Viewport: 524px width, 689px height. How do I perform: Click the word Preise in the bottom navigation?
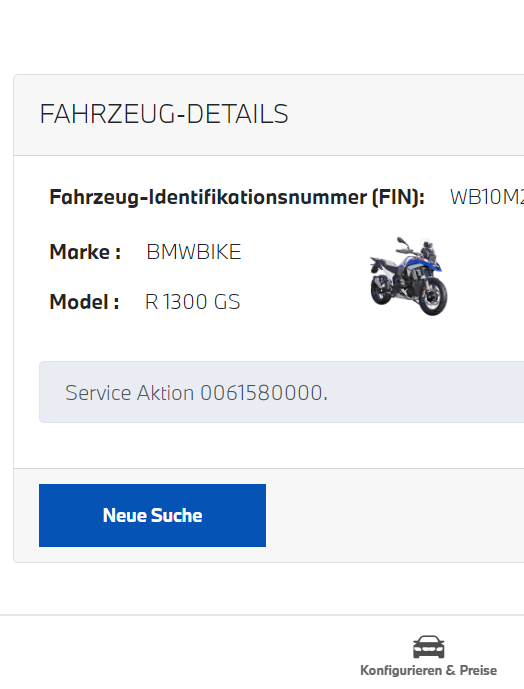pyautogui.click(x=478, y=671)
